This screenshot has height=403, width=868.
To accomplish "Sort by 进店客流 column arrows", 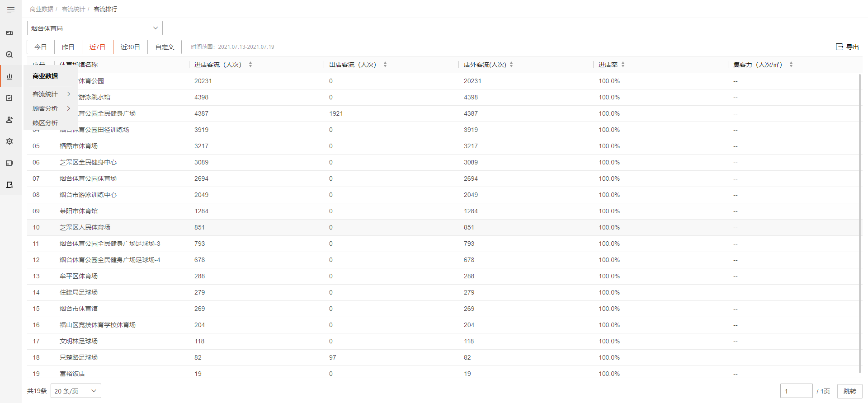I will 250,65.
